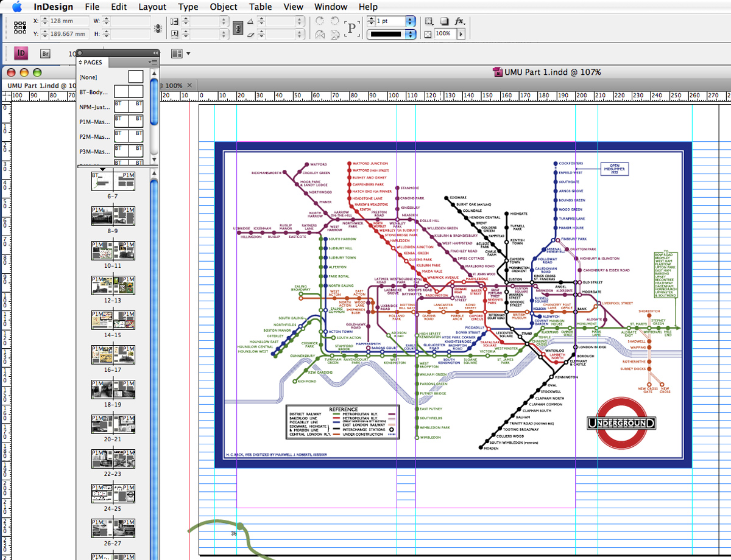Image resolution: width=731 pixels, height=560 pixels.
Task: Click the Y position field
Action: click(68, 33)
